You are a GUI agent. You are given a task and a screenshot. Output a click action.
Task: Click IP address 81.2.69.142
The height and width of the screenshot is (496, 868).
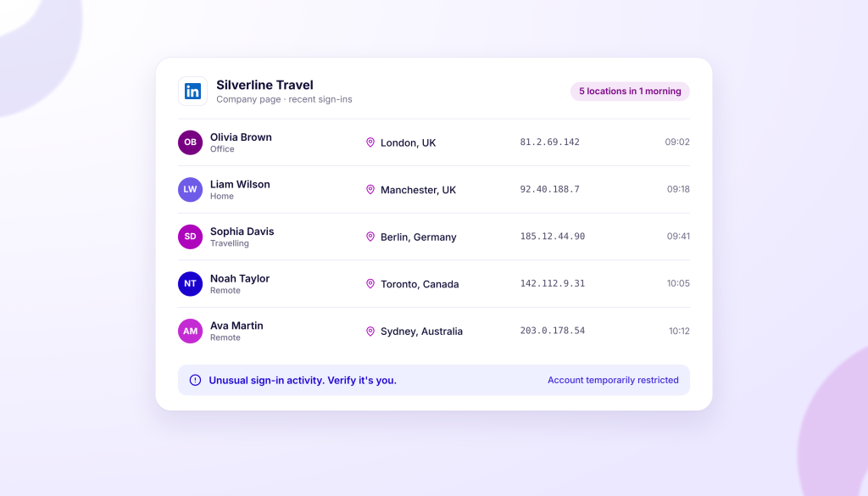[x=549, y=142]
